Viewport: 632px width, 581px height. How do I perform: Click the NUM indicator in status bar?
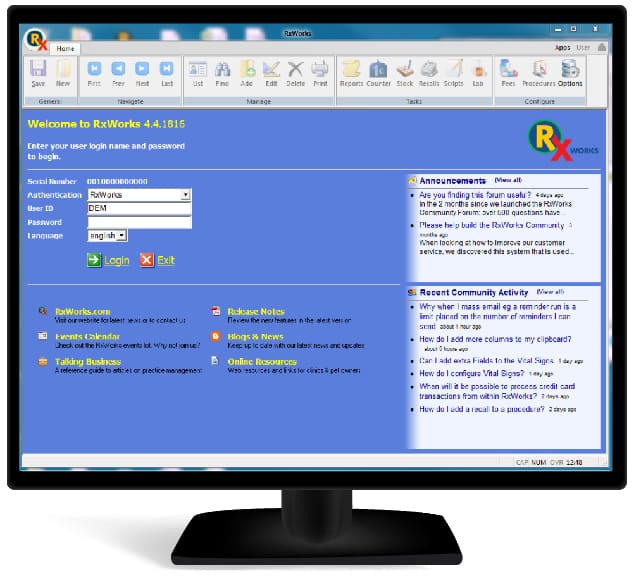538,462
